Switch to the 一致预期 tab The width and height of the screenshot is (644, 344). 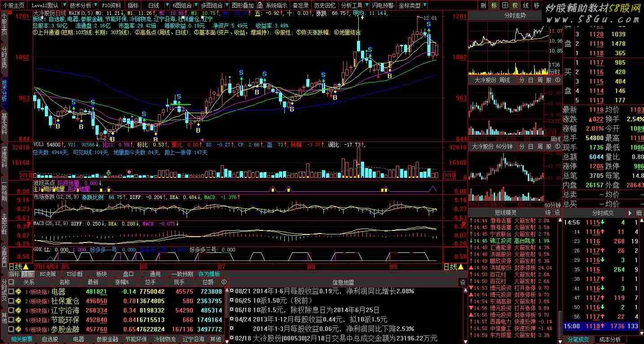182,273
